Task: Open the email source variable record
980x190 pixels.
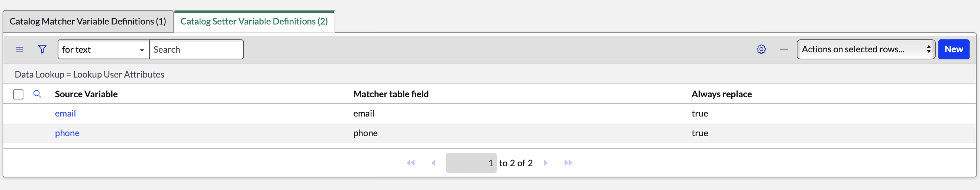Action: (65, 114)
